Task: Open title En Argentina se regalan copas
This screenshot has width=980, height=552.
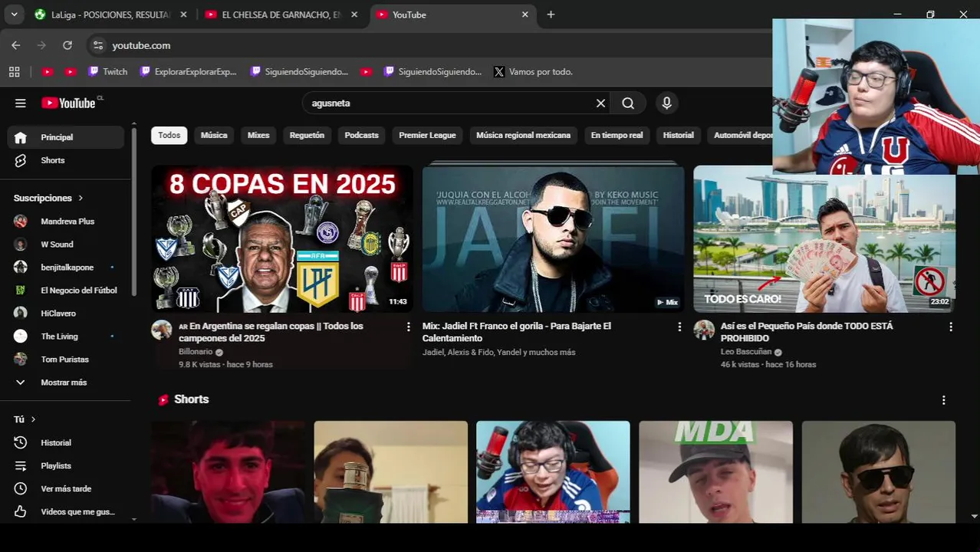Action: pos(271,332)
